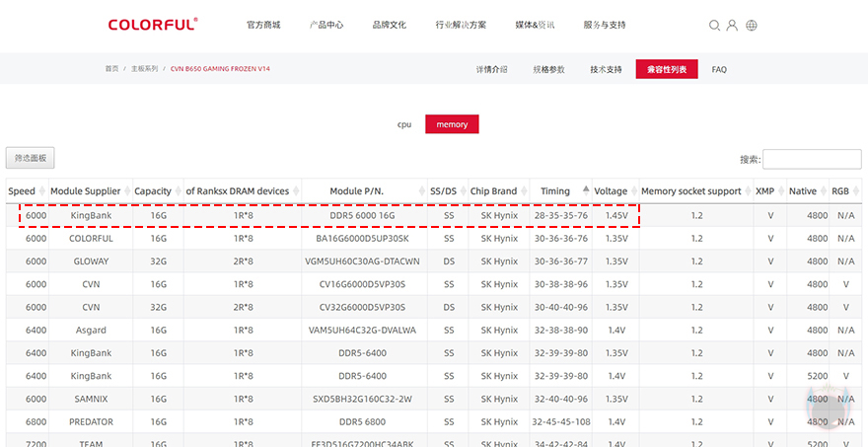Click timing value 28-35-35-76
Viewport: 868px width, 447px height.
(x=561, y=215)
